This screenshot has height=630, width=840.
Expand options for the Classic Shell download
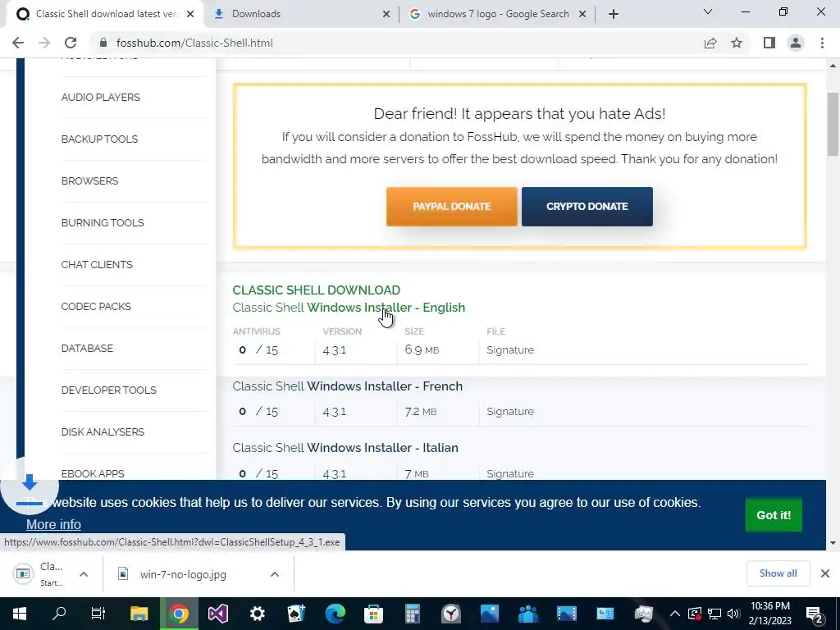(84, 574)
